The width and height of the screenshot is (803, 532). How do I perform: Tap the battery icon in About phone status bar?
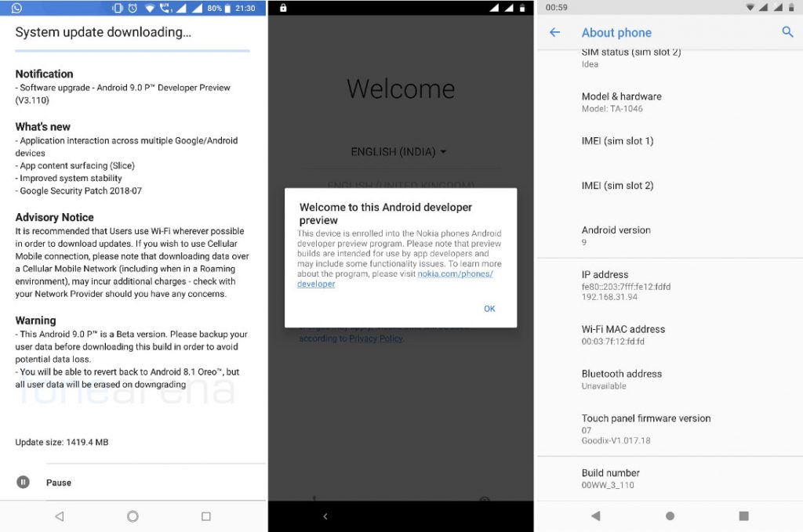(792, 7)
